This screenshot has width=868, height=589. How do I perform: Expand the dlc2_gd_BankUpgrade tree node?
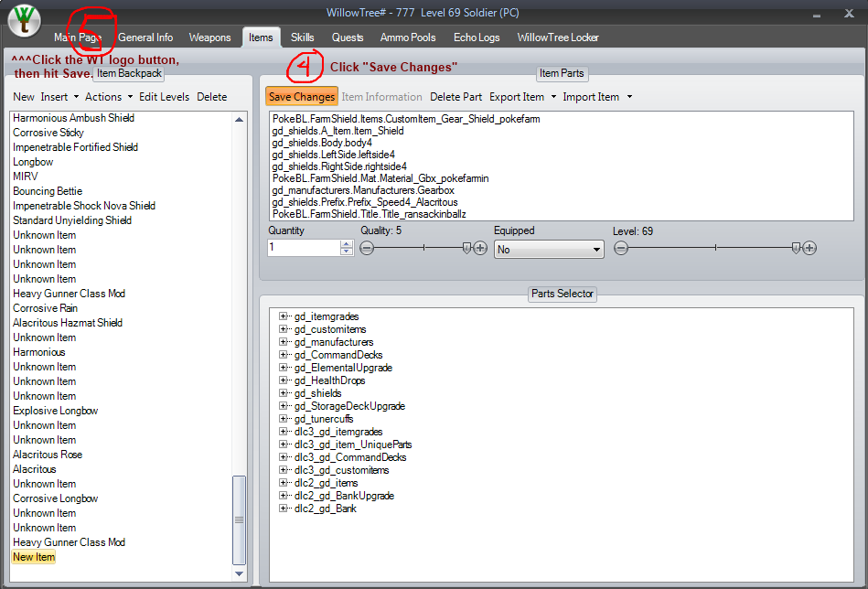click(283, 495)
